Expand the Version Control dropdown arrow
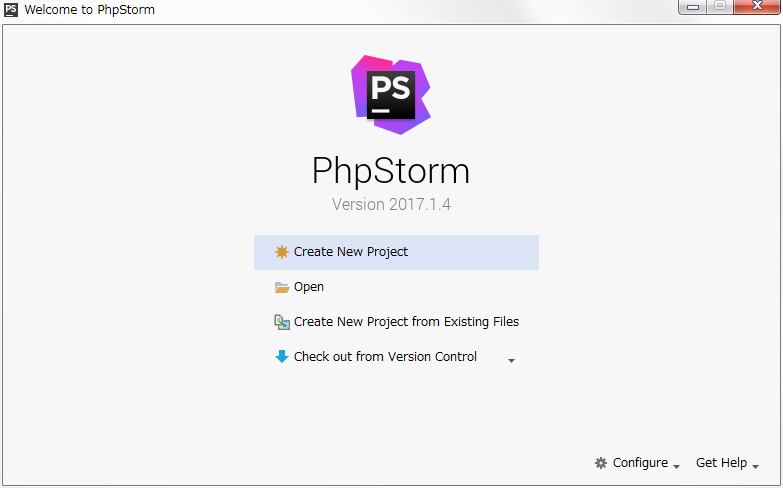The width and height of the screenshot is (783, 488). click(x=511, y=361)
